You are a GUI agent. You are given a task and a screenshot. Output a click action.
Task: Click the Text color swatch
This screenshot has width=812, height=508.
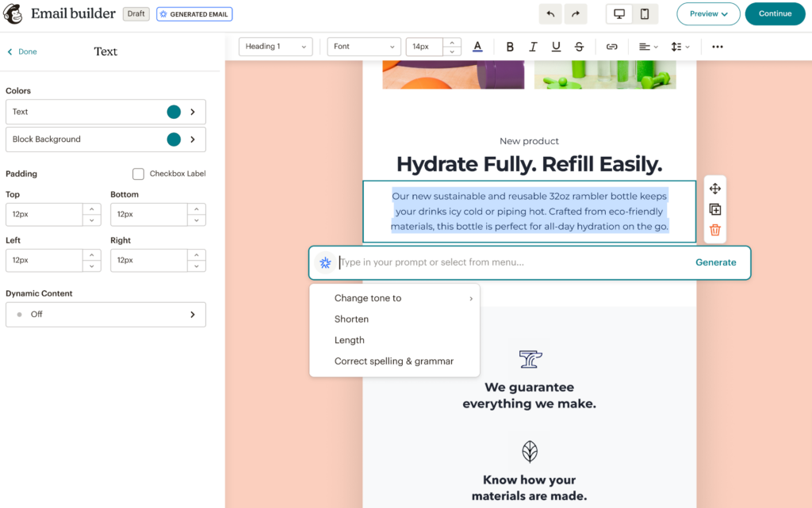coord(174,112)
